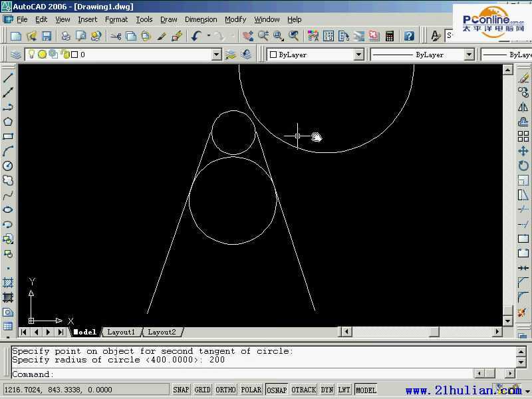Open the QuickCalc calculator icon
The height and width of the screenshot is (399, 532).
click(x=390, y=36)
